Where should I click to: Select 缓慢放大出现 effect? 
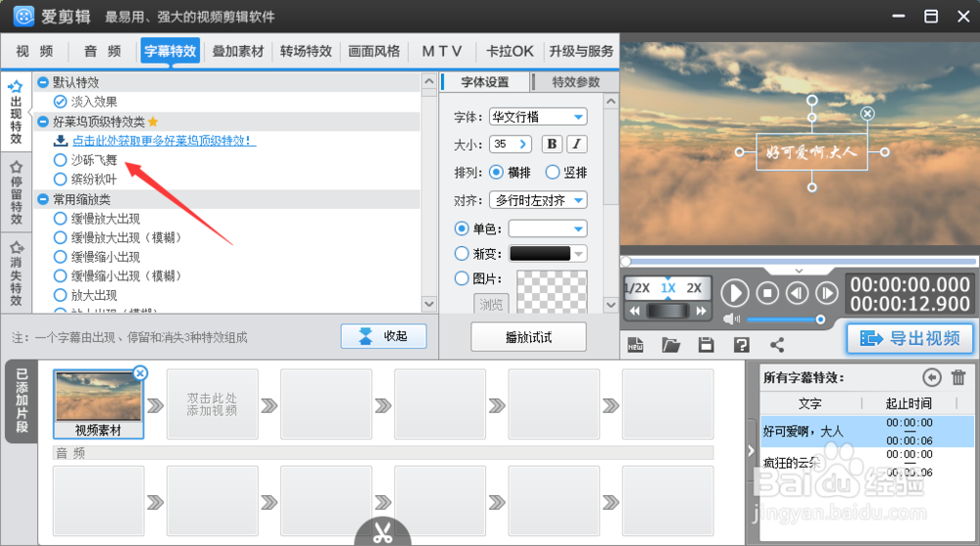click(x=60, y=219)
